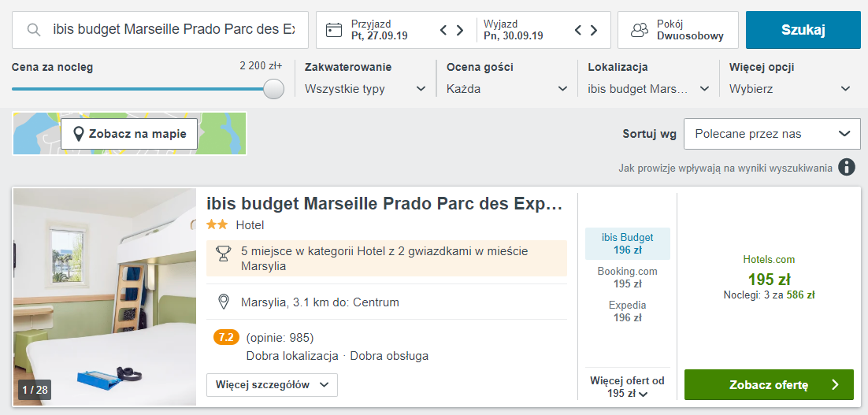Screen dimensions: 868x415
Task: Expand the Lokalizacja location dropdown
Action: click(x=648, y=89)
